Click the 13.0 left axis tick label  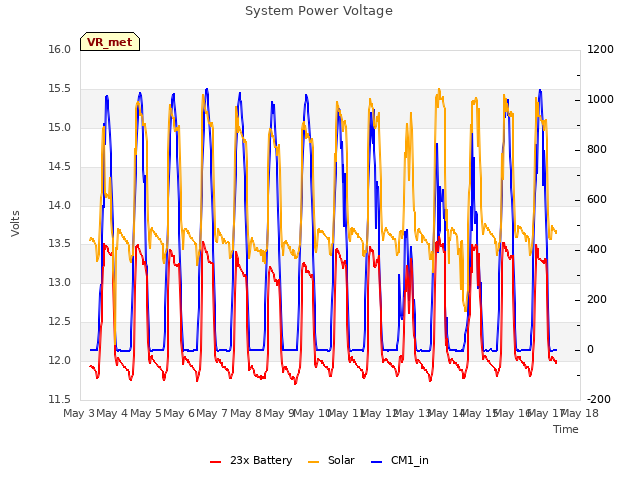(x=60, y=282)
